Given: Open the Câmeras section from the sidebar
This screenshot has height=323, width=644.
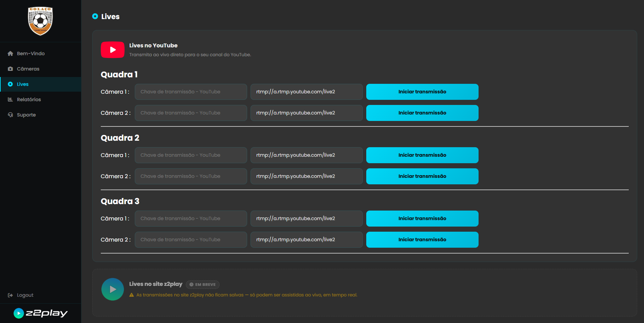Looking at the screenshot, I should coord(28,68).
